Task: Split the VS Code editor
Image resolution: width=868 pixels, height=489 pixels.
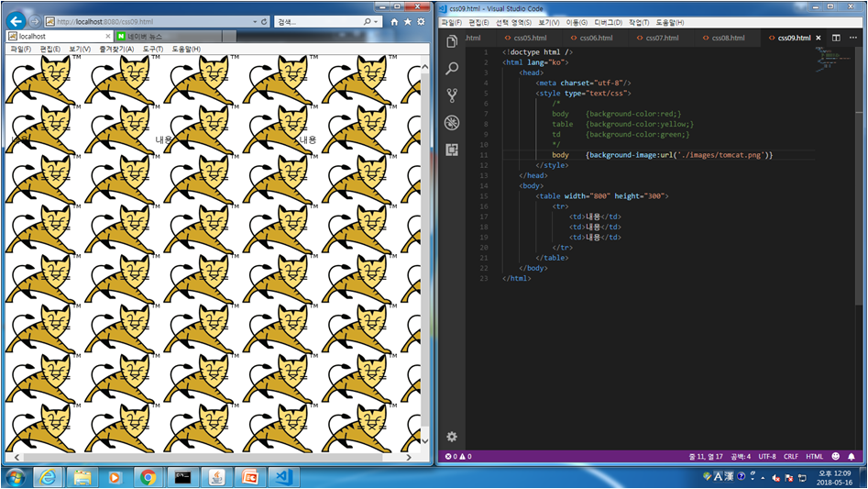Action: (x=836, y=38)
